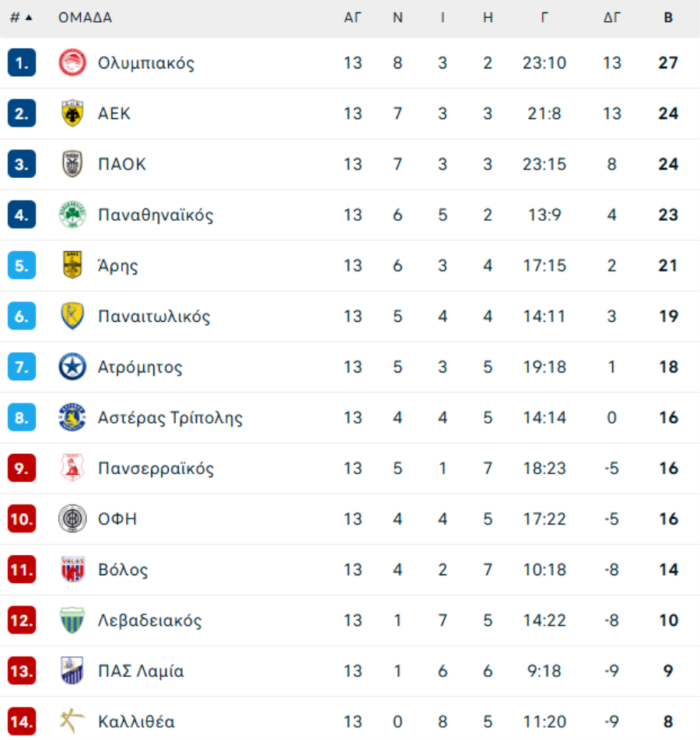
Task: Click the Ατρόμητος blue star logo
Action: pos(72,367)
